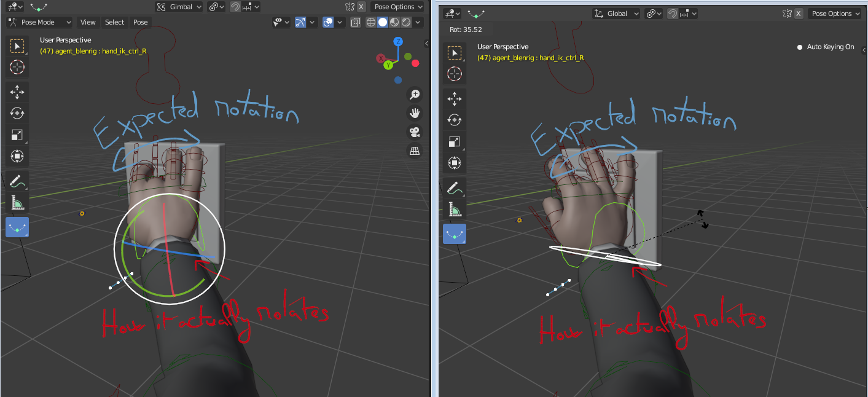
Task: Click the Rot: 35.52 status readout
Action: point(466,29)
